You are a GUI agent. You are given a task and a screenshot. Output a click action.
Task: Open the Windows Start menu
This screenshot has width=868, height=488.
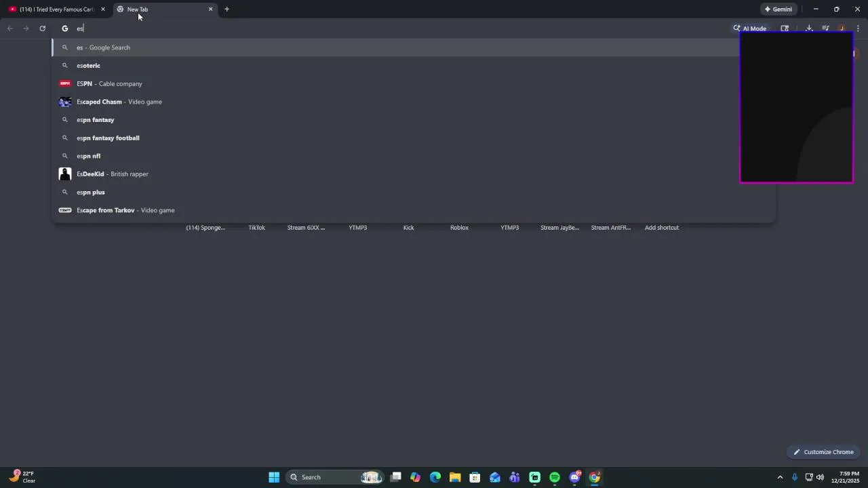[x=274, y=477]
